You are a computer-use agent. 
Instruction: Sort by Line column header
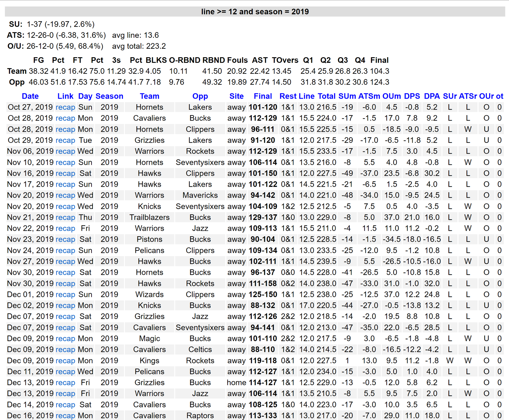point(306,96)
